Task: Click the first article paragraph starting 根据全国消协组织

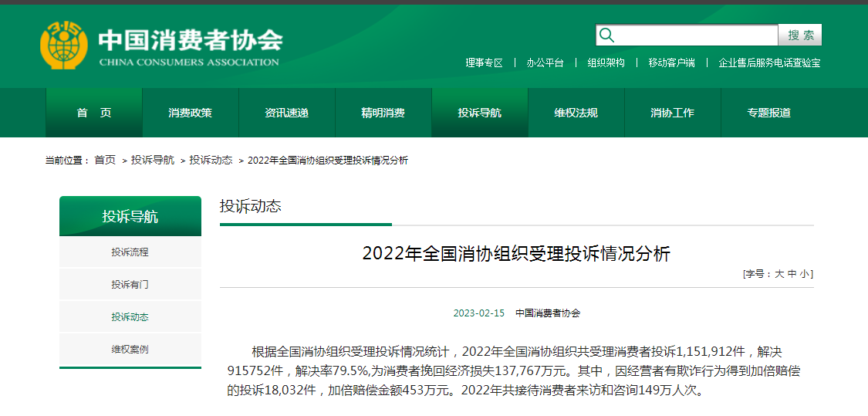Action: 513,371
